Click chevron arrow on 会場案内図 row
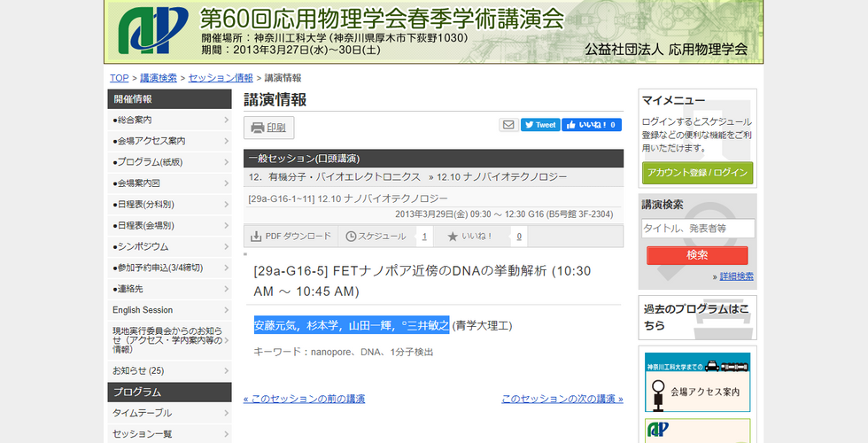 [227, 183]
